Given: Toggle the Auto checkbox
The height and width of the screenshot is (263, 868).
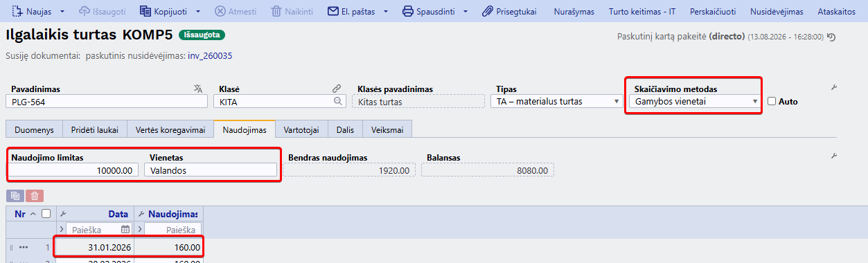Looking at the screenshot, I should click(x=771, y=101).
